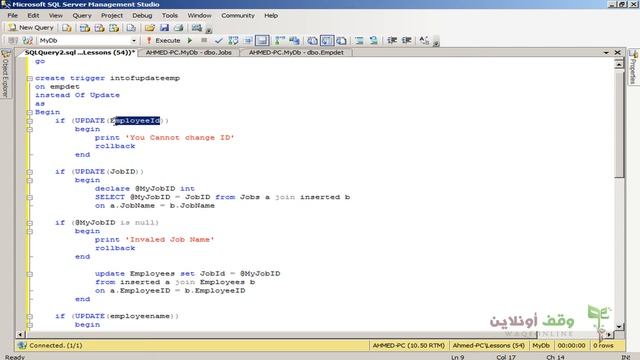Uncomment the selected lines
The width and height of the screenshot is (640, 360).
(373, 40)
